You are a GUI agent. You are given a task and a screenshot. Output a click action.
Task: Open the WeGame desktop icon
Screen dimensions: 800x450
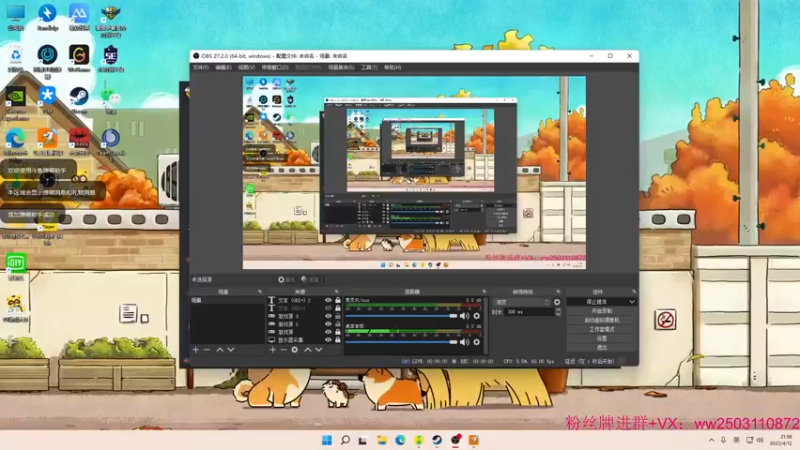coord(79,58)
